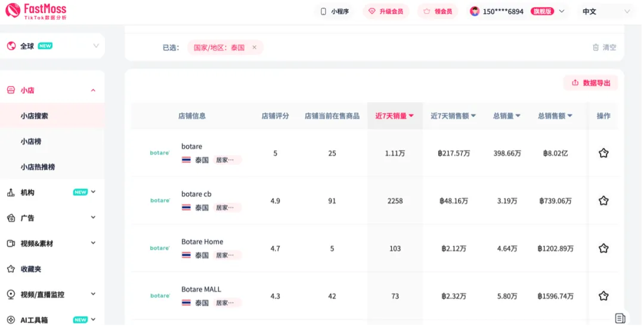Expand the 广告 sidebar section
Viewport: 644px width, 326px height.
pos(93,217)
